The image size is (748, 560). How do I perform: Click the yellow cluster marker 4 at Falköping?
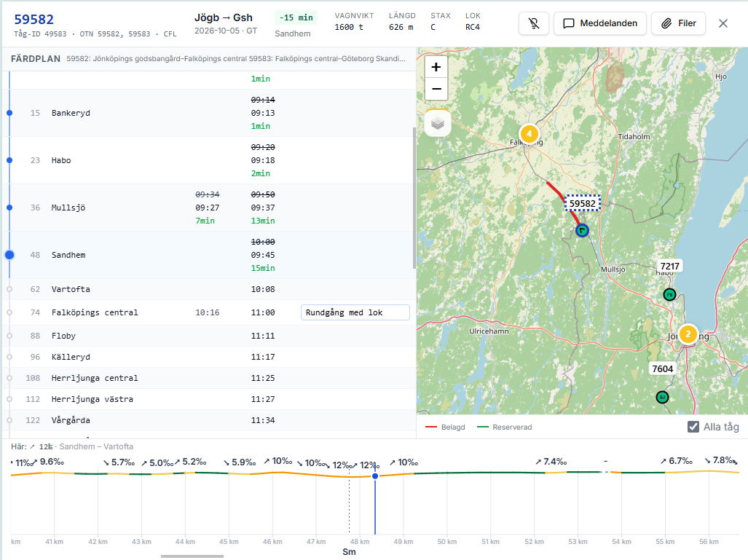click(x=529, y=134)
